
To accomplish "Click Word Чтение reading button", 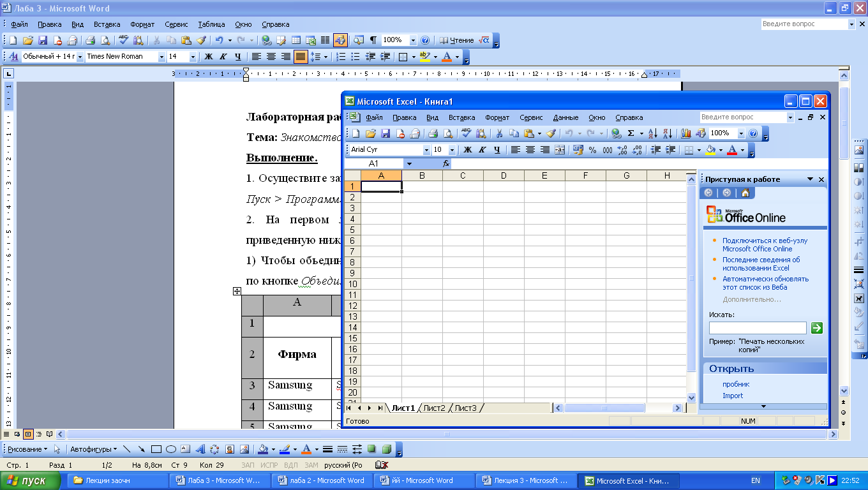I will [x=457, y=40].
